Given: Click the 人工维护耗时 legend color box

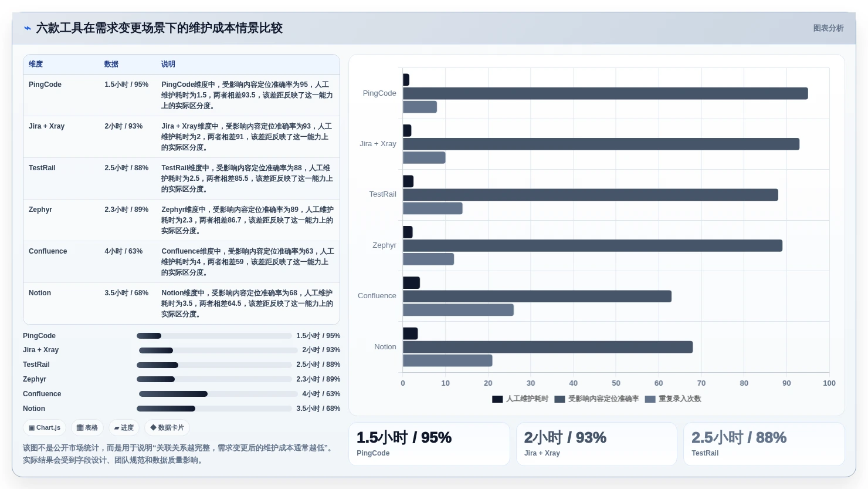Looking at the screenshot, I should click(x=497, y=399).
